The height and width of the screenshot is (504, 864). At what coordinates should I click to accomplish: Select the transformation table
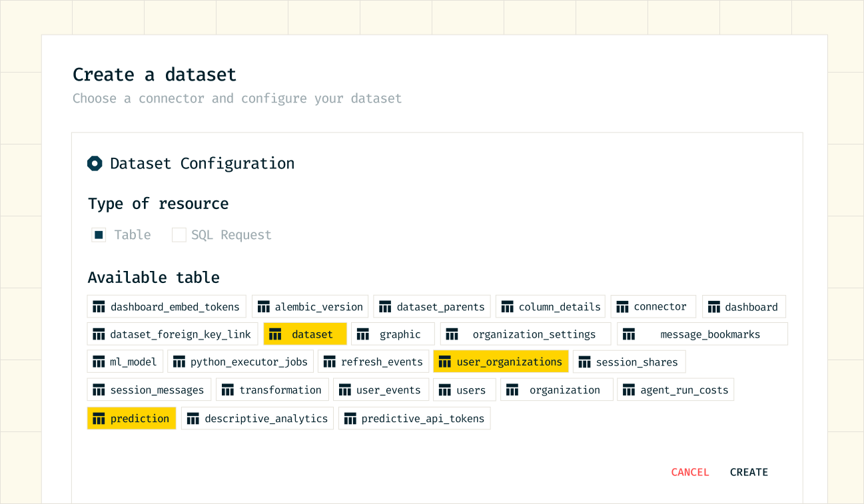pos(272,389)
